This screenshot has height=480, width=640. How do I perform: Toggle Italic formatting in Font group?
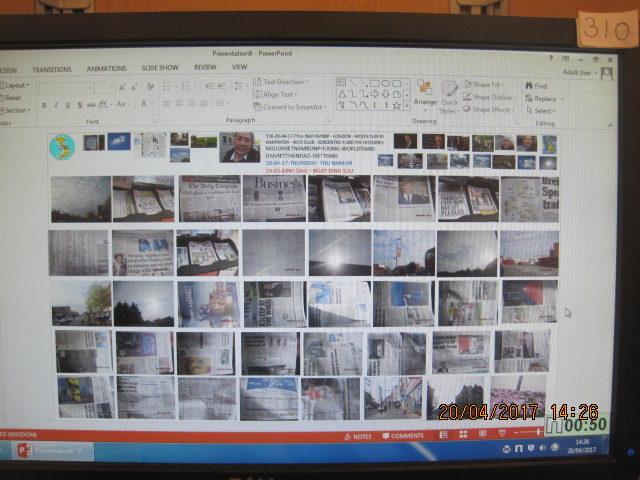coord(56,105)
